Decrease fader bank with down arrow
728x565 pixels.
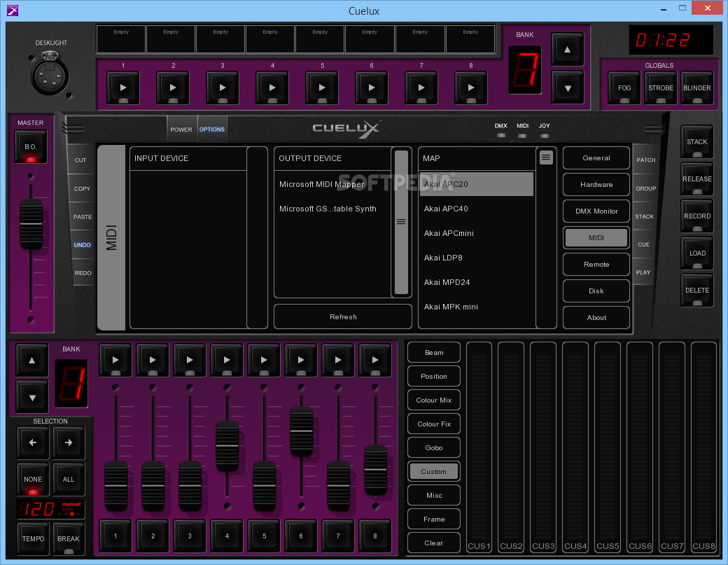pyautogui.click(x=32, y=398)
